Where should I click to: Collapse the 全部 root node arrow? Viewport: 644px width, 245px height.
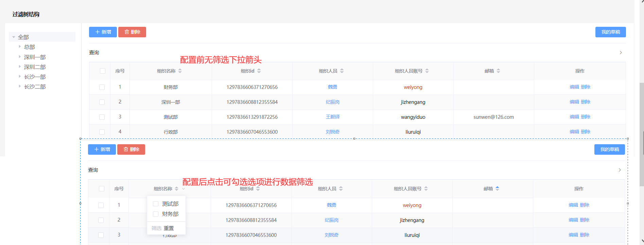point(14,37)
